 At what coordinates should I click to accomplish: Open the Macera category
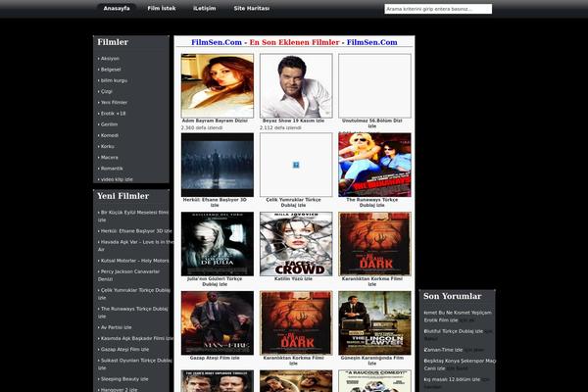(x=109, y=158)
